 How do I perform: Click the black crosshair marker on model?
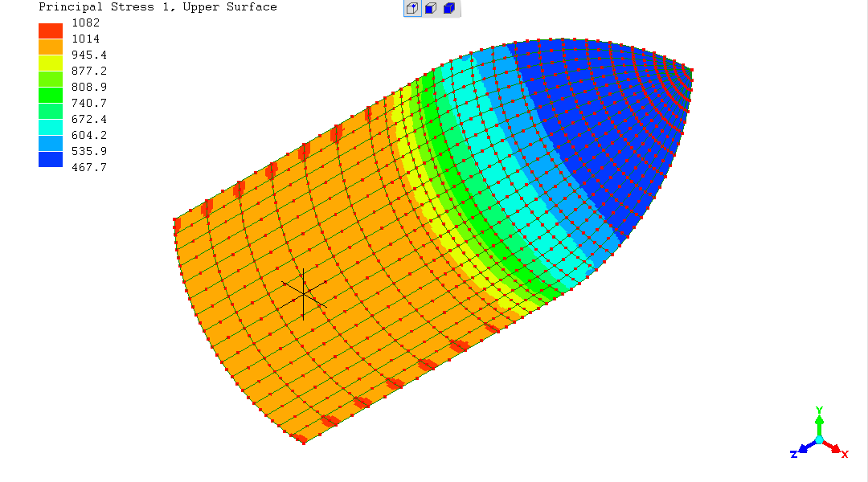coord(303,296)
